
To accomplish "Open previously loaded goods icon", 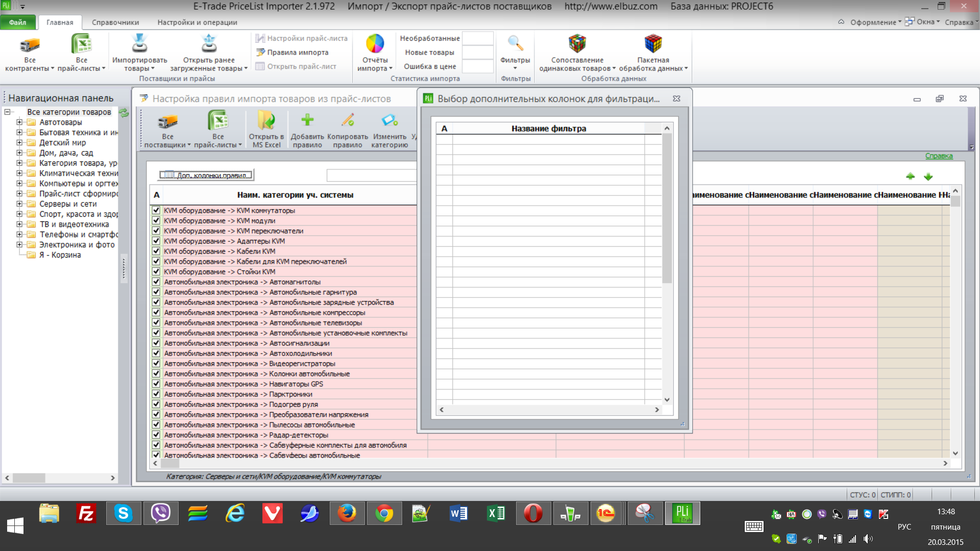I will 209,43.
